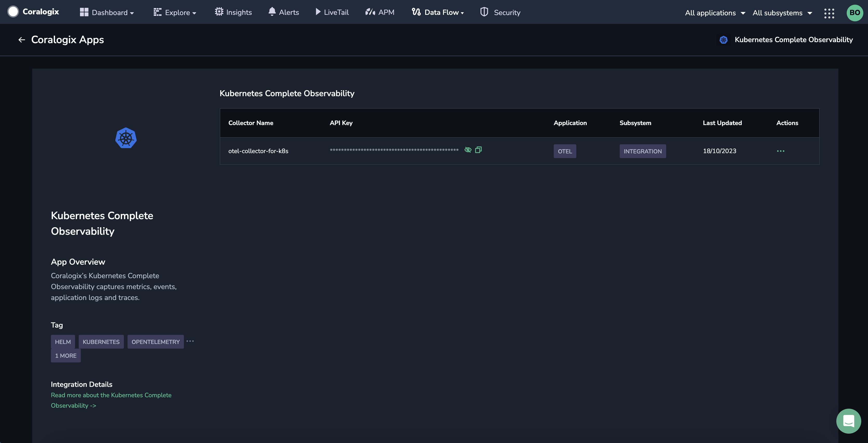The image size is (868, 443).
Task: Click the Alerts bell icon
Action: click(272, 11)
